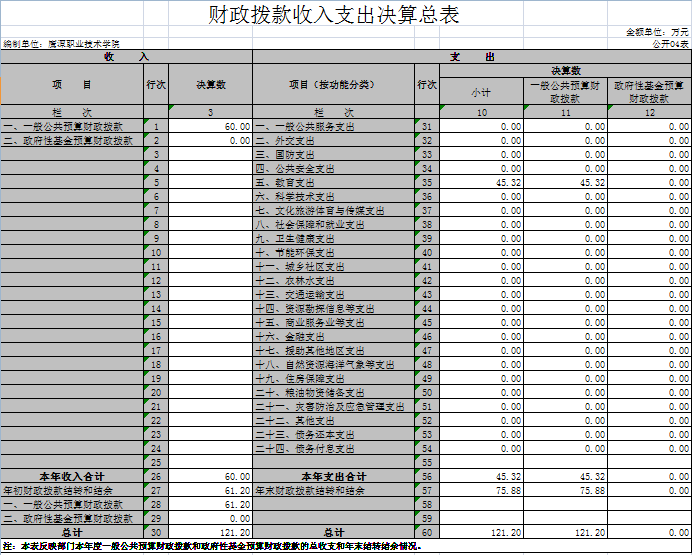Click the title 财政拨款收入支出决算总表
The height and width of the screenshot is (555, 692).
[x=333, y=15]
